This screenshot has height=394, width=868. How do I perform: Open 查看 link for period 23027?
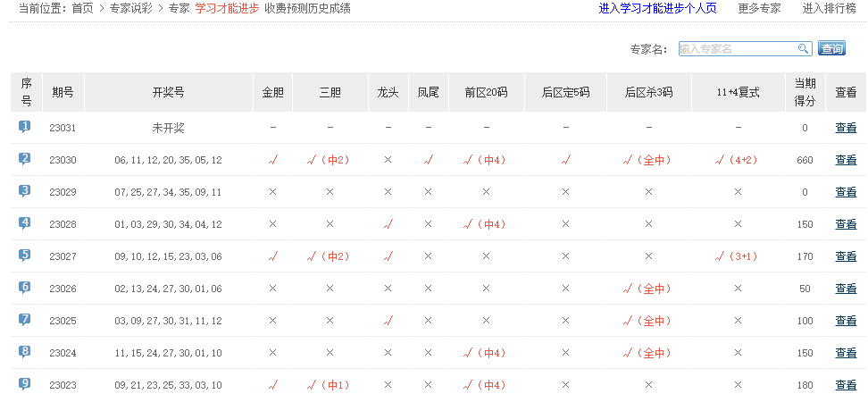tap(845, 256)
